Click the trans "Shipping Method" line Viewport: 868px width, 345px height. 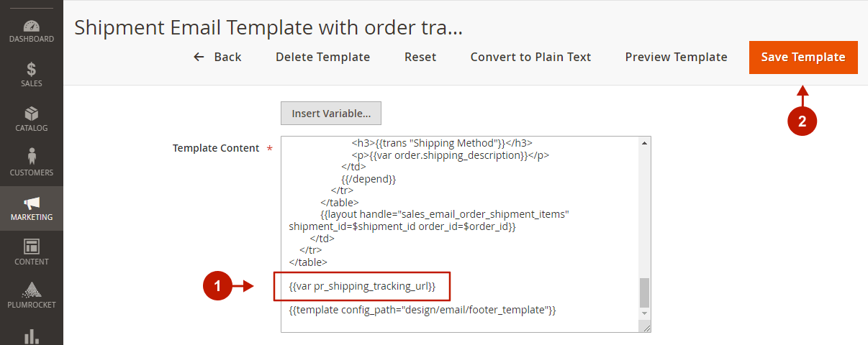(x=441, y=143)
